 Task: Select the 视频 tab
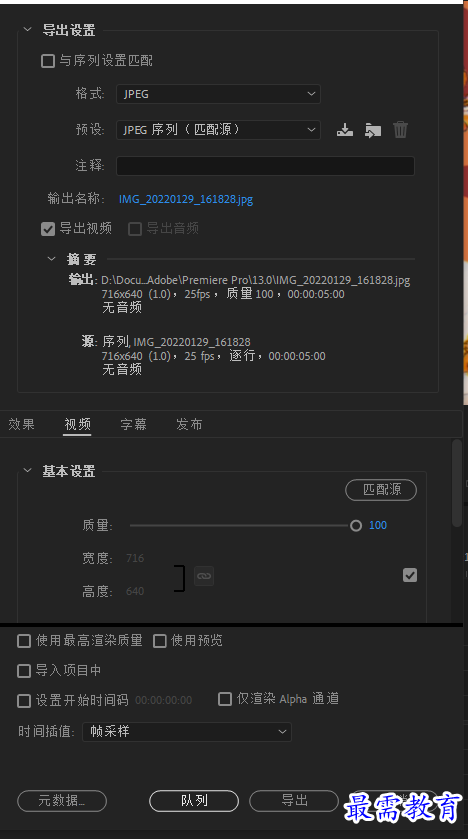click(78, 425)
